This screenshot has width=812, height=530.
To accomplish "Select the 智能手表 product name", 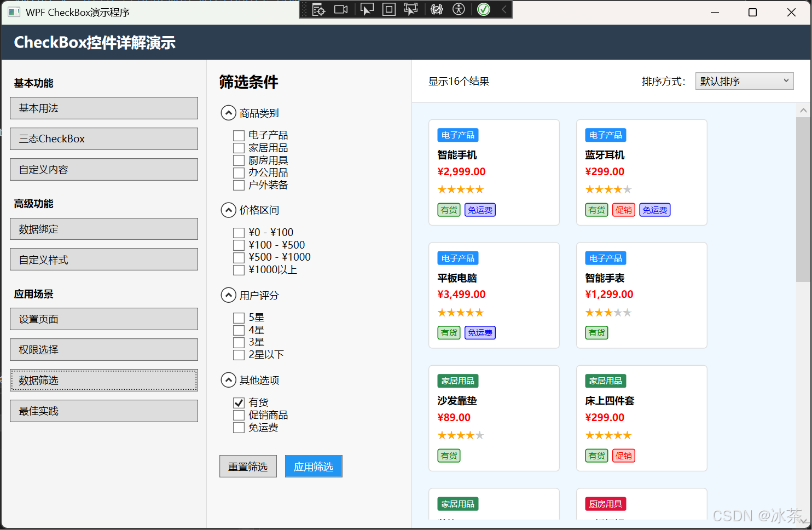I will click(605, 278).
